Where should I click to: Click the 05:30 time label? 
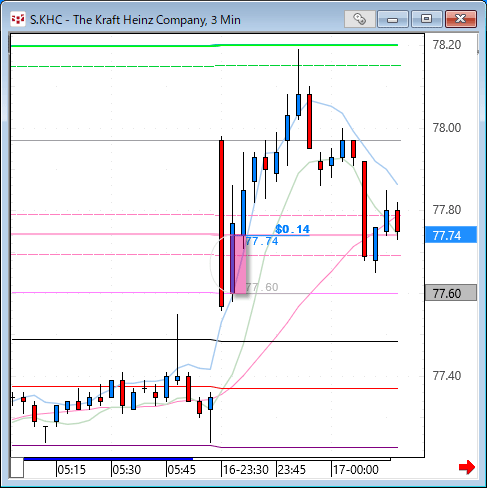(126, 470)
